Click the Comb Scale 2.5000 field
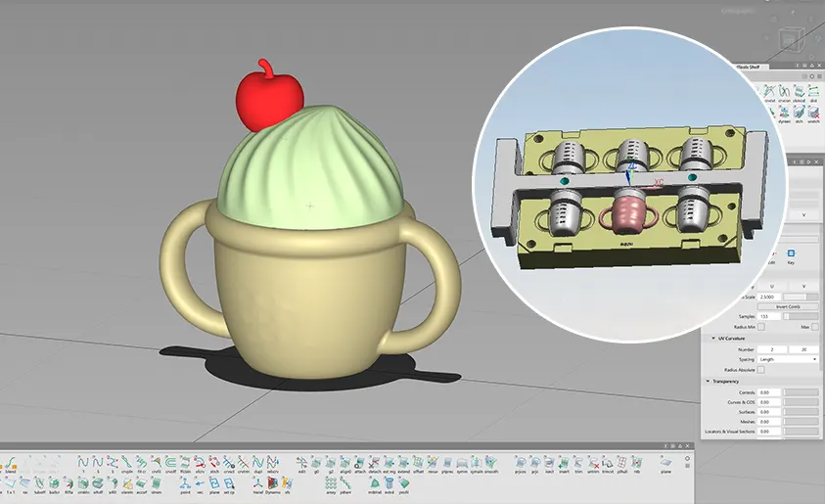The height and width of the screenshot is (504, 825). (769, 298)
